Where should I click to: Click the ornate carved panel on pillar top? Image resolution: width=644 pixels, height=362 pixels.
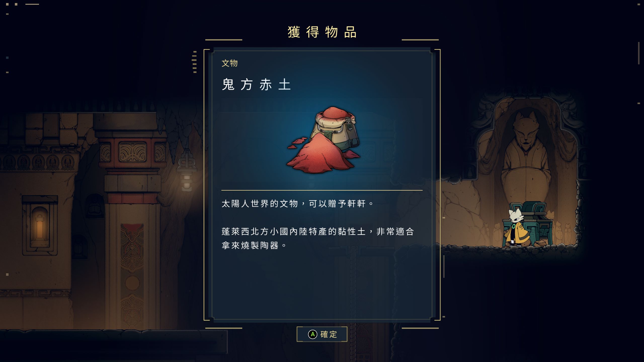tap(133, 152)
